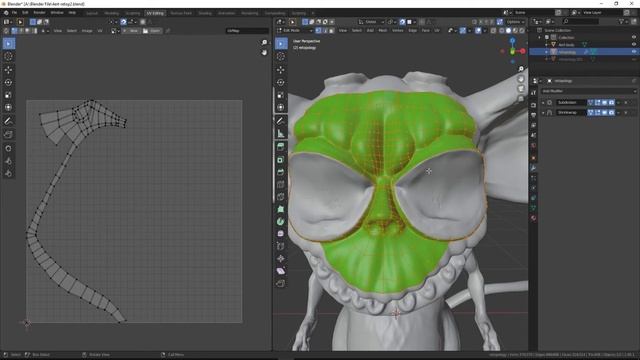This screenshot has height=360, width=640.
Task: Select the Cursor tool in the 3D viewport toolbar
Action: 281,57
